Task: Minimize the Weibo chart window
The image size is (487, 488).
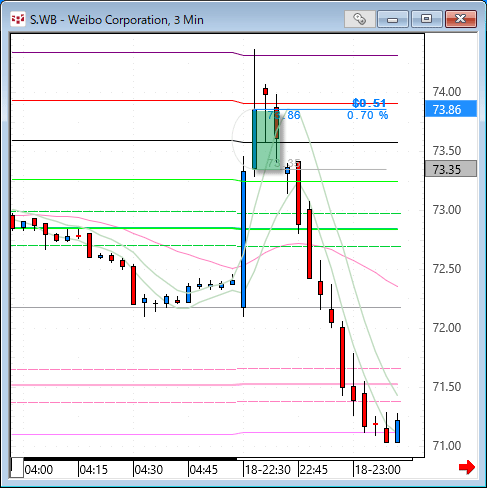Action: (393, 19)
